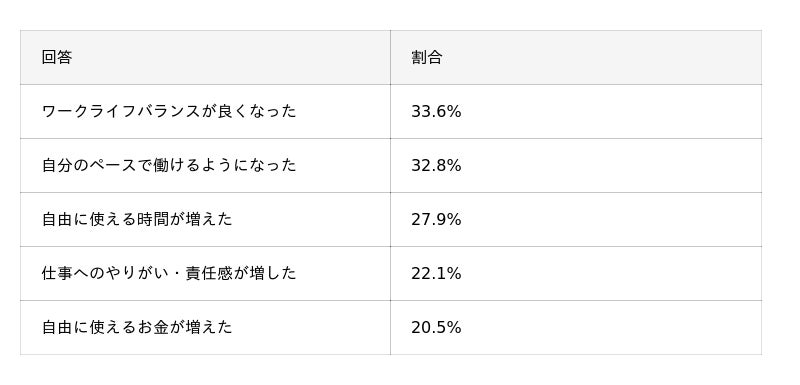Select the 33.6% value cell
The height and width of the screenshot is (385, 800).
pos(576,112)
